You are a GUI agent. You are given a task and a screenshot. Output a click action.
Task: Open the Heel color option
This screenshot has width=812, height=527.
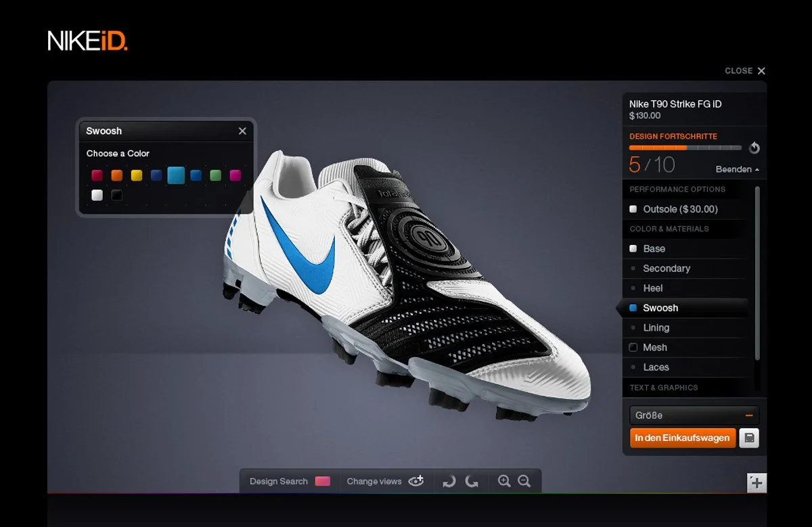686,288
